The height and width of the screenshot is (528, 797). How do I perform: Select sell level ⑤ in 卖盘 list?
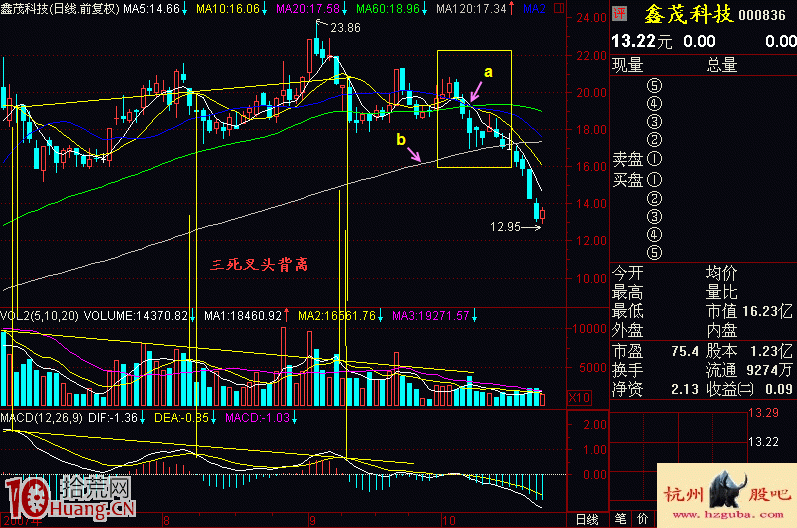(x=654, y=85)
